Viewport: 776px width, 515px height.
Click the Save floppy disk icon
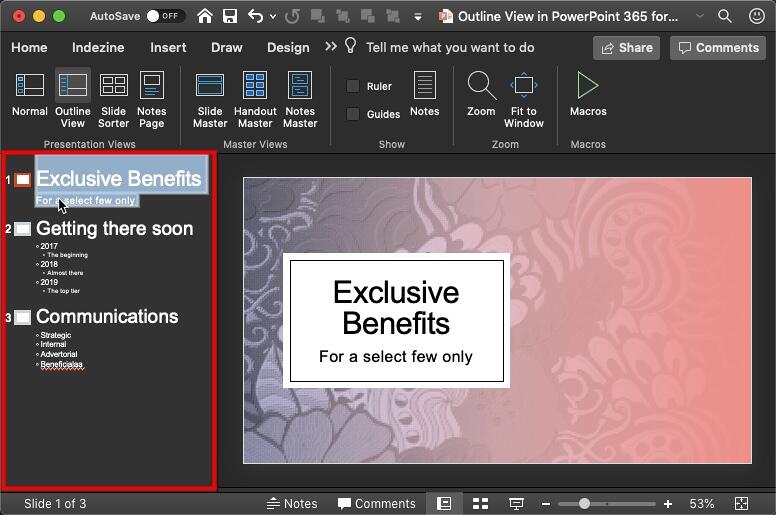[x=230, y=16]
